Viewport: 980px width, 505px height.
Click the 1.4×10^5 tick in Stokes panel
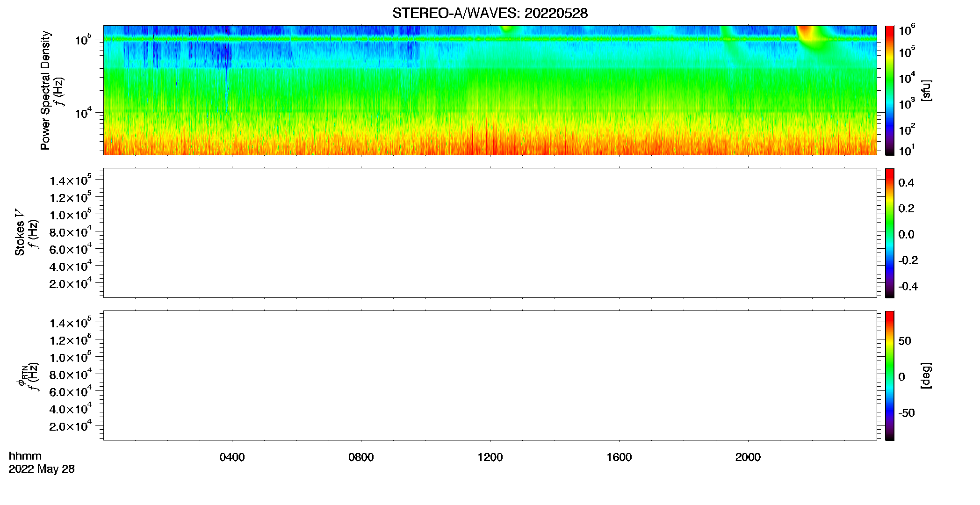pyautogui.click(x=71, y=180)
